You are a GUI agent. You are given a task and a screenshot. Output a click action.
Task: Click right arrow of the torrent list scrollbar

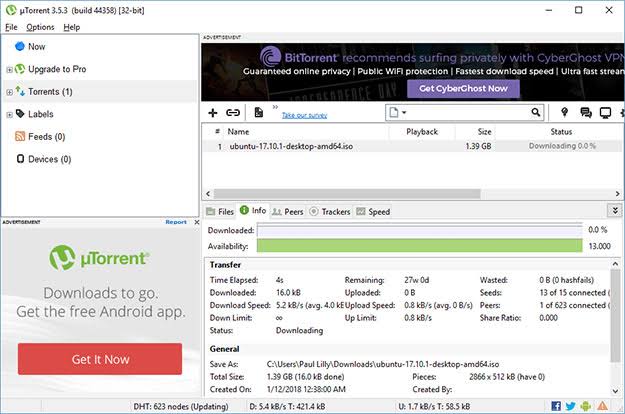(x=617, y=194)
